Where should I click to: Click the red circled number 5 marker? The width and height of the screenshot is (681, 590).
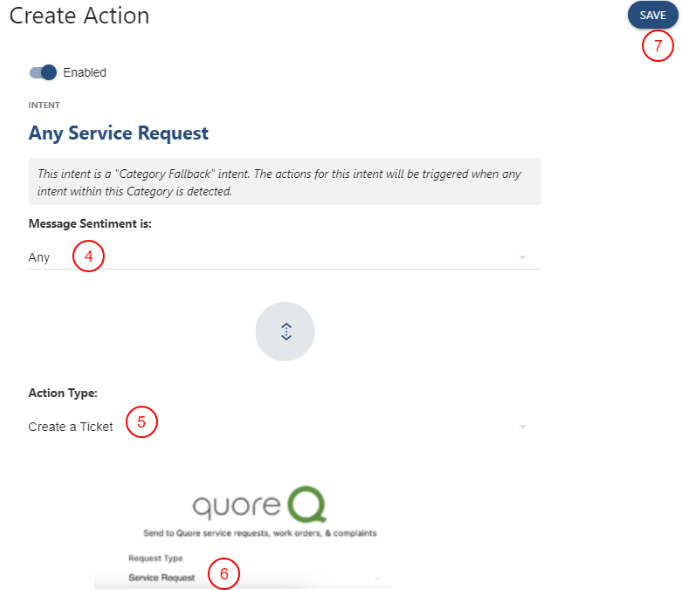(141, 423)
